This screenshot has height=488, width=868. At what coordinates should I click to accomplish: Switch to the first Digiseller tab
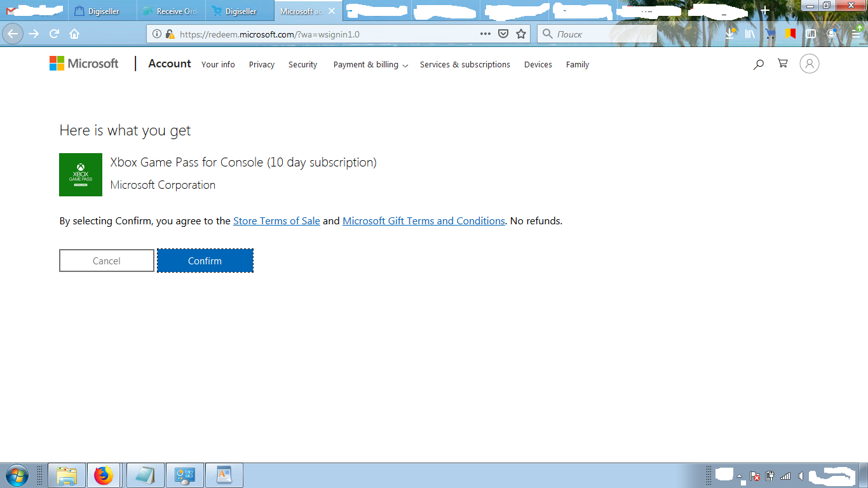[x=102, y=11]
